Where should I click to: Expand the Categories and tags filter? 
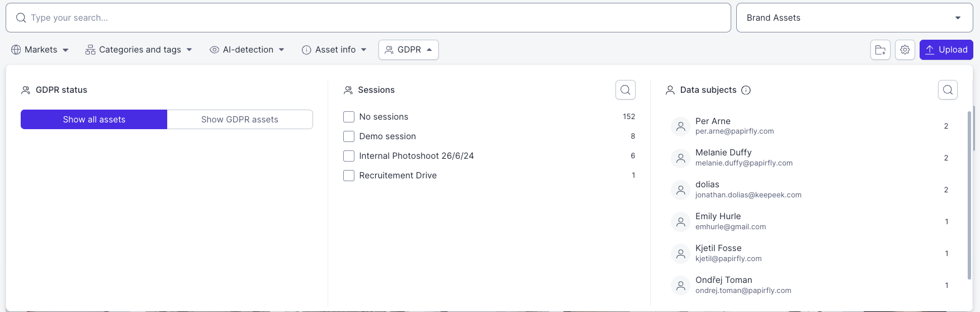(139, 50)
